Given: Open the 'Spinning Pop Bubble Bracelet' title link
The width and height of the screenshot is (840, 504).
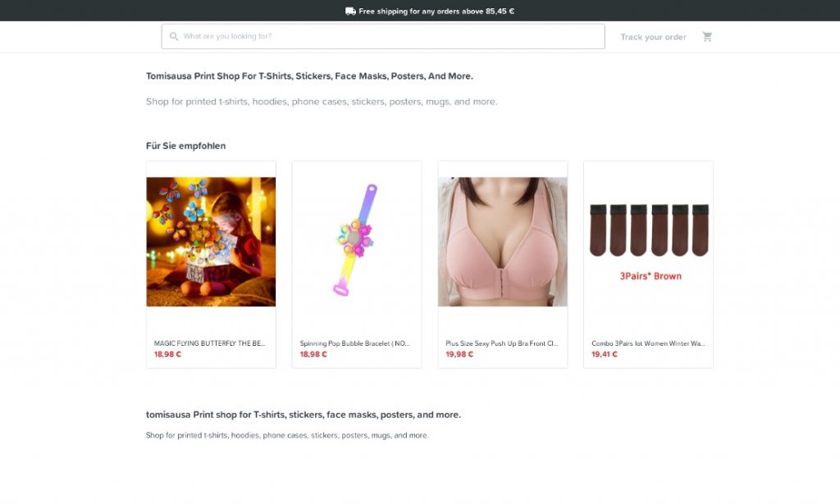Looking at the screenshot, I should (354, 343).
